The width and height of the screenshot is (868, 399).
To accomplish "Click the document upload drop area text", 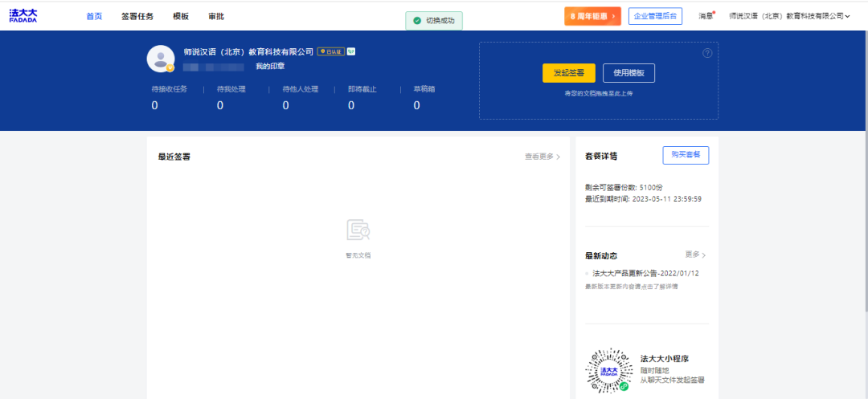I will coord(599,93).
